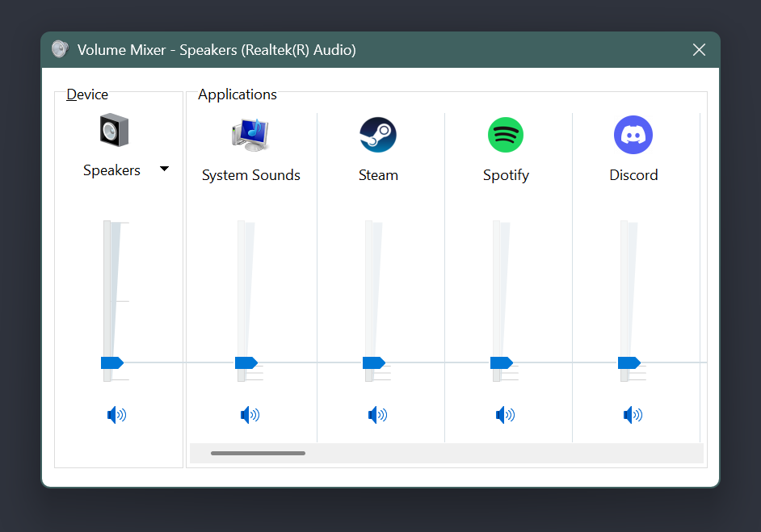Click the Spotify application icon

point(506,135)
